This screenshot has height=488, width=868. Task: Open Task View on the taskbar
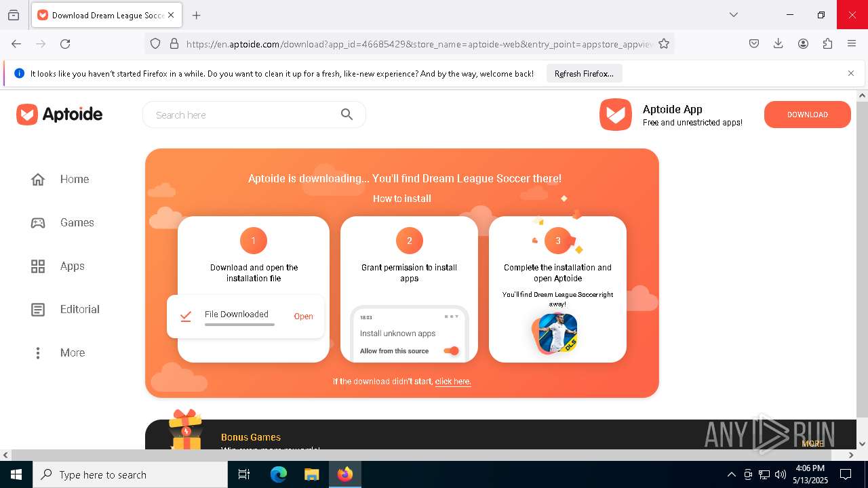[244, 474]
